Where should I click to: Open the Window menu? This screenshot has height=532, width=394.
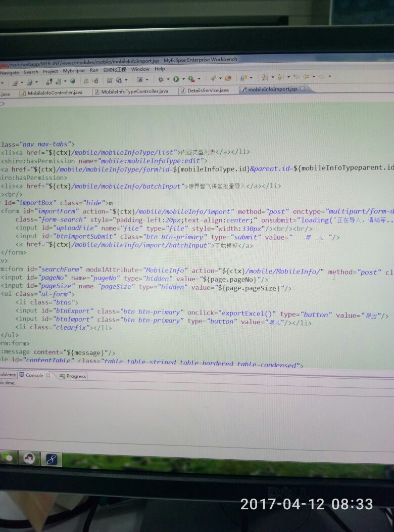pos(140,69)
